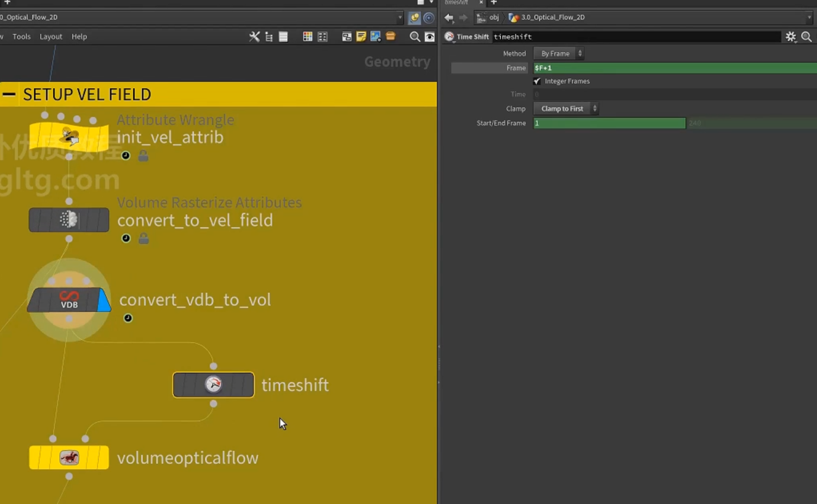Open the Method By Frame dropdown
Viewport: 817px width, 504px height.
pos(558,54)
